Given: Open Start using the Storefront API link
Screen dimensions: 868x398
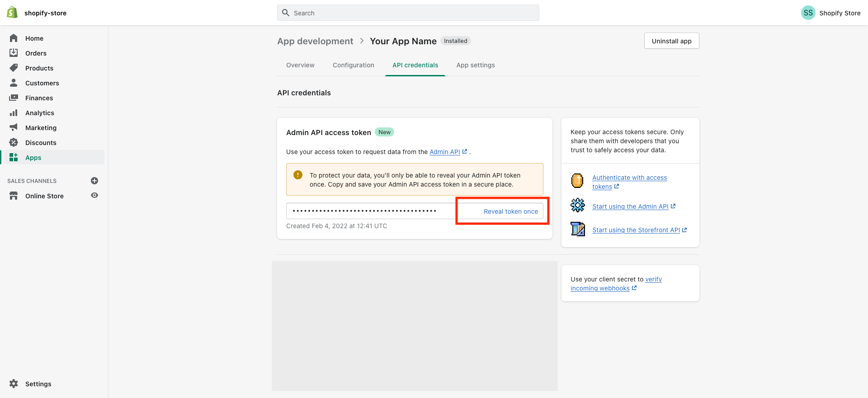Looking at the screenshot, I should point(636,230).
